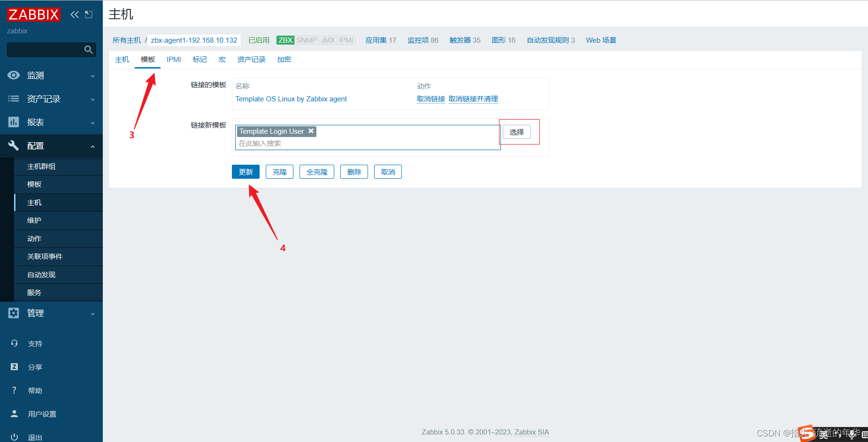Screen dimensions: 868x442
Task: Click the 用户设置 person icon
Action: click(x=14, y=414)
